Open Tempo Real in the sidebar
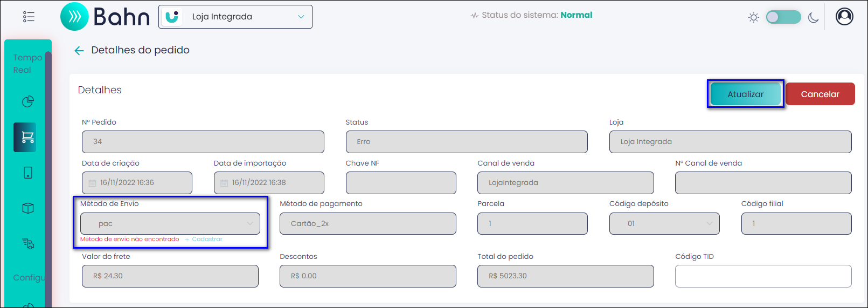 coord(27,64)
